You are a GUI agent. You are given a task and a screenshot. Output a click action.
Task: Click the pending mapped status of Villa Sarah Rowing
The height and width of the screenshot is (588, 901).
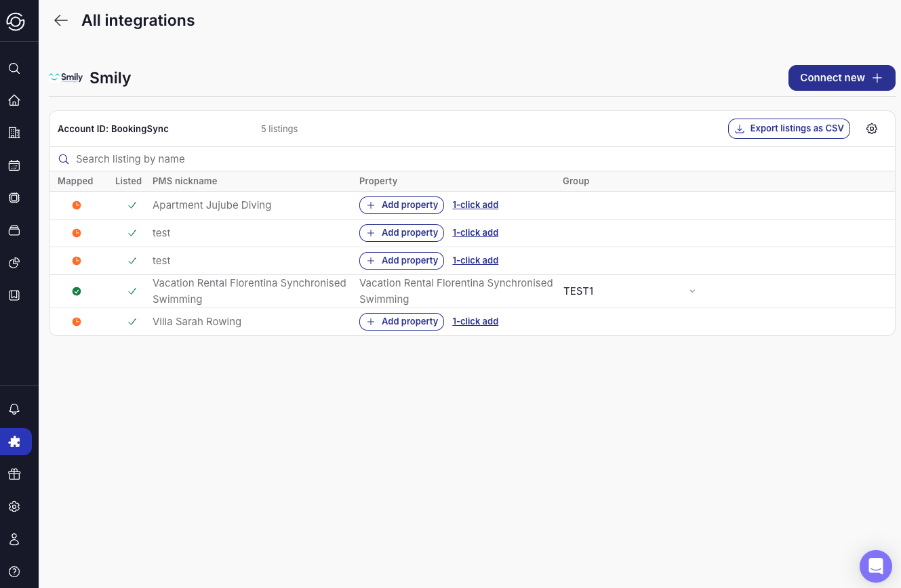point(77,322)
